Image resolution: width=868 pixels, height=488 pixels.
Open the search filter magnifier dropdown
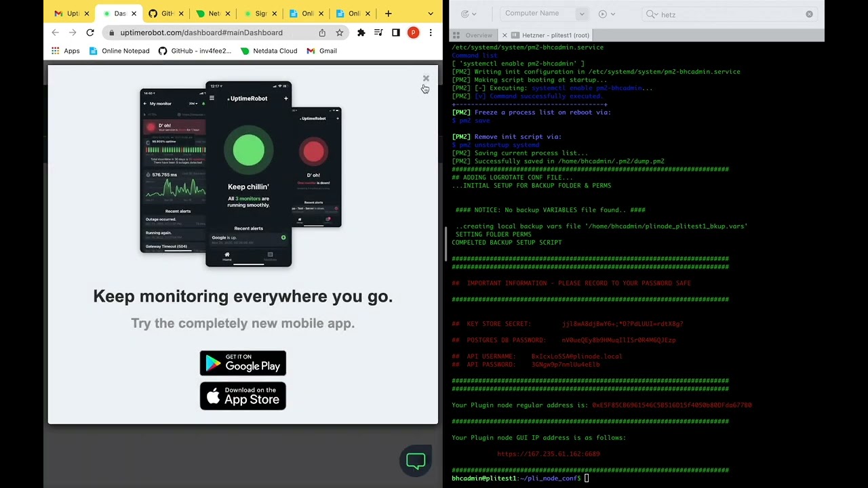click(652, 14)
